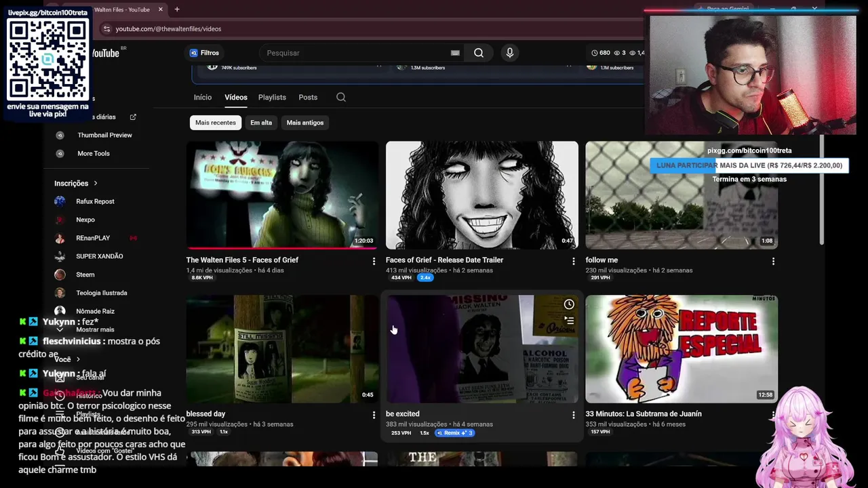Open the More Tools label
This screenshot has width=868, height=488.
pos(94,153)
